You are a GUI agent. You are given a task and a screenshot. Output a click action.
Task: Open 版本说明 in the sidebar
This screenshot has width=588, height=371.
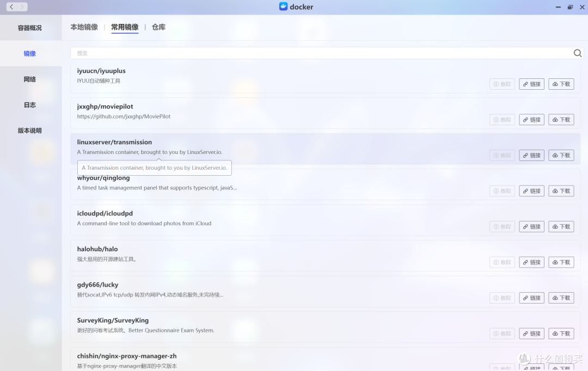[29, 131]
